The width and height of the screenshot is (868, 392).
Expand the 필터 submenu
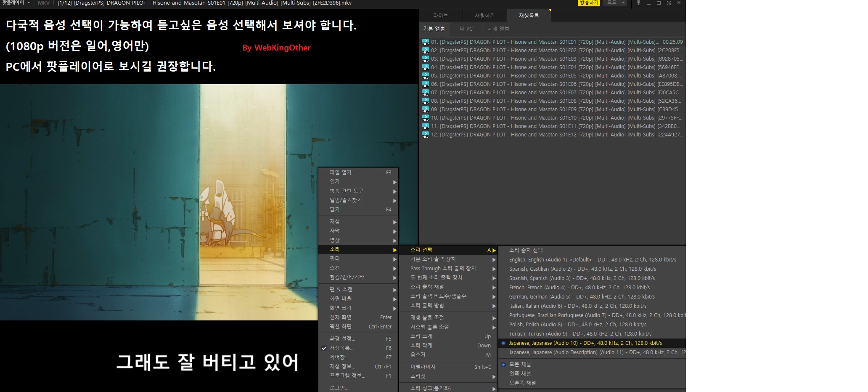pyautogui.click(x=358, y=259)
